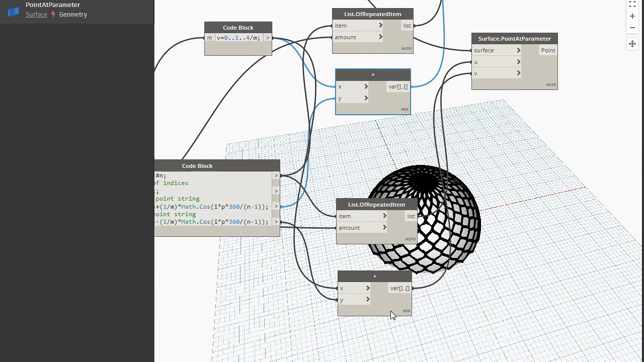The image size is (644, 362).
Task: Click the '#n;' code line
Action: tap(160, 175)
